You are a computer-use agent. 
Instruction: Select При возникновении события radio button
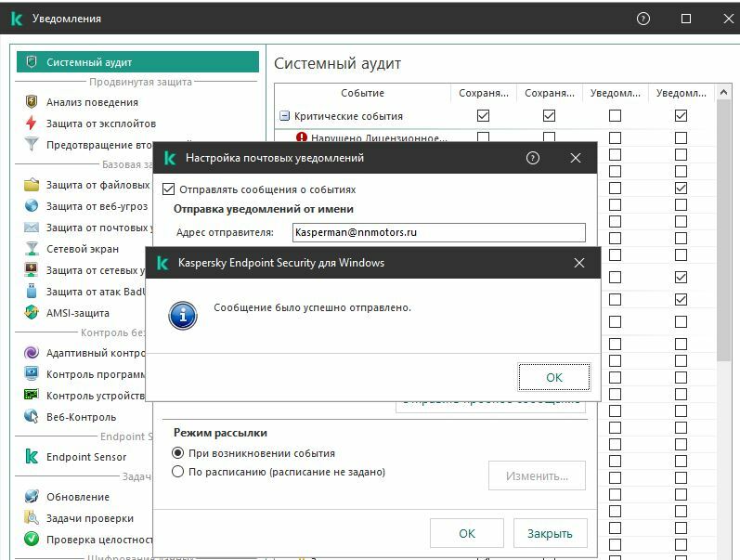point(178,453)
